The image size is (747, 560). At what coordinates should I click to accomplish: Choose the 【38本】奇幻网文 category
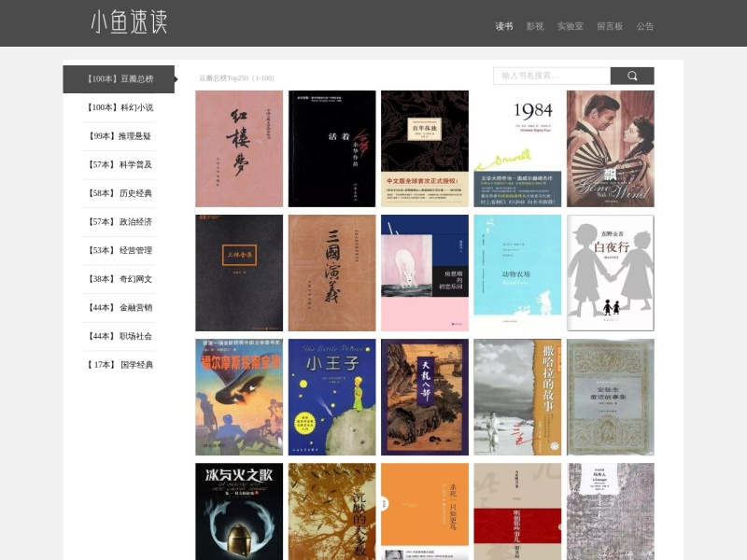pos(120,279)
